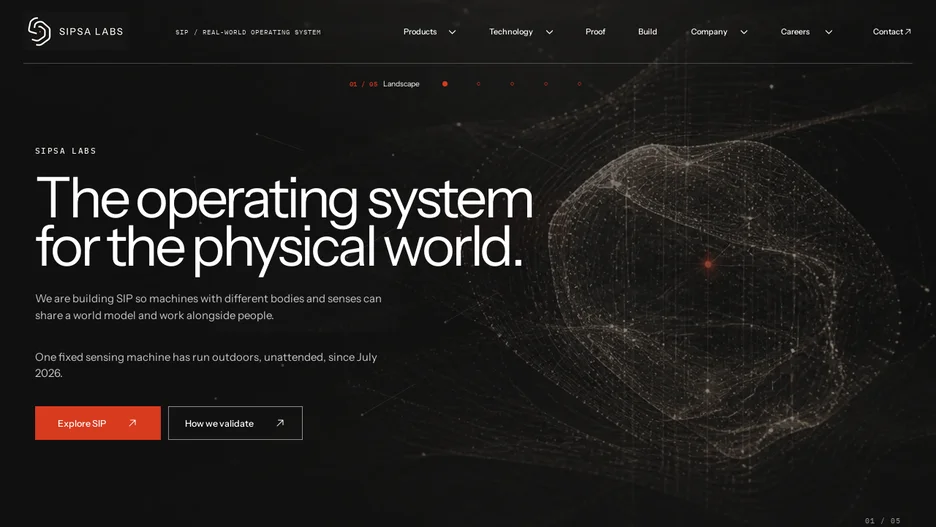This screenshot has height=527, width=936.
Task: Click the 'Landscape' slide label
Action: 401,84
